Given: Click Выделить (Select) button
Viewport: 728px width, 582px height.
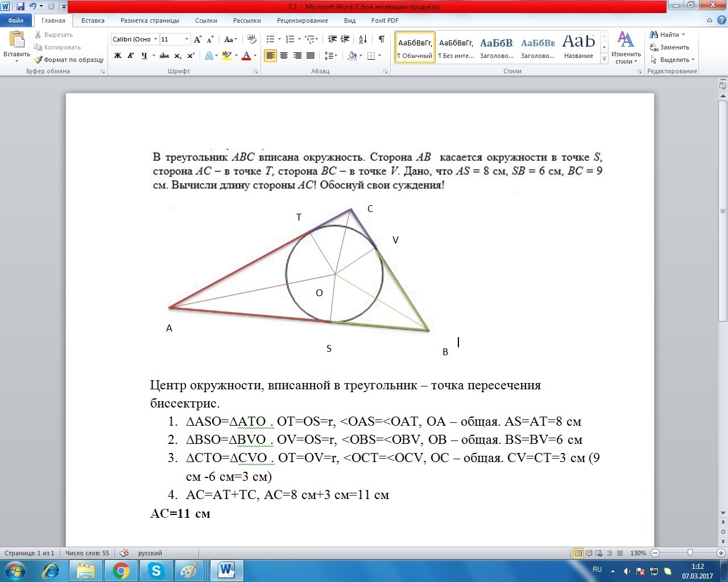Looking at the screenshot, I should (673, 60).
